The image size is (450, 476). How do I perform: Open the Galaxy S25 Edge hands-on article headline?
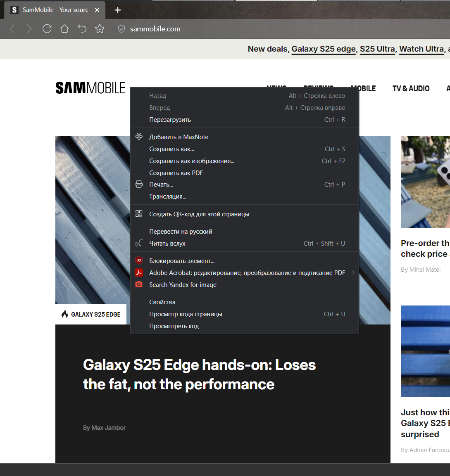199,374
